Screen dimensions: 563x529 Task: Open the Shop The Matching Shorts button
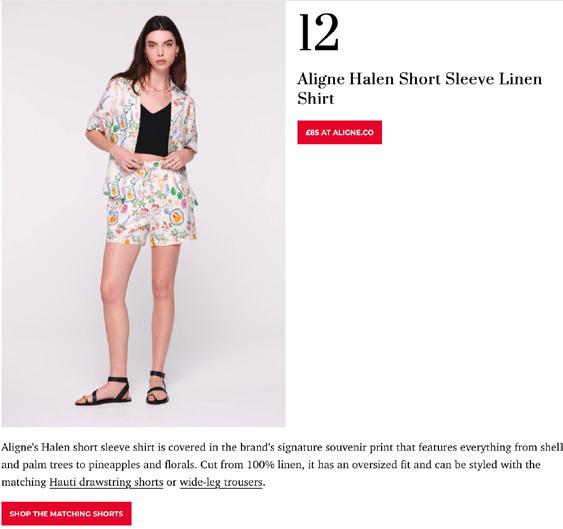coord(66,513)
